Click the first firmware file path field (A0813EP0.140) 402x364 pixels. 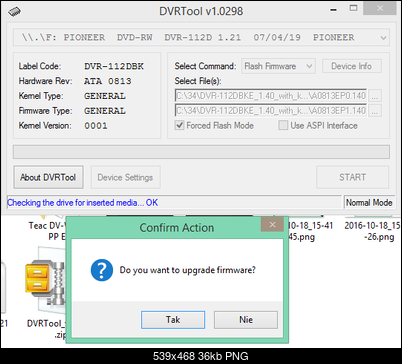click(x=271, y=96)
